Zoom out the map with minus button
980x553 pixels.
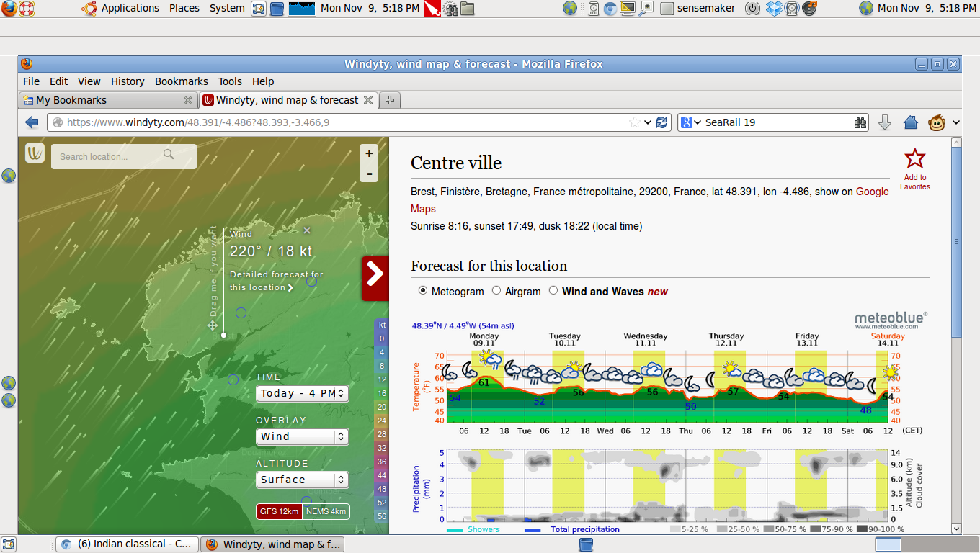point(369,174)
